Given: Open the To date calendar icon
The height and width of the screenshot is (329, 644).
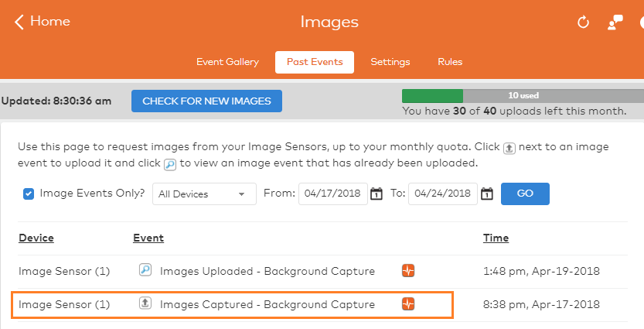Looking at the screenshot, I should 487,194.
